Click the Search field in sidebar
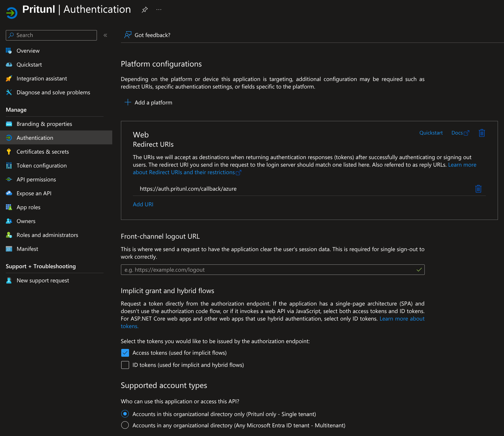 coord(51,35)
